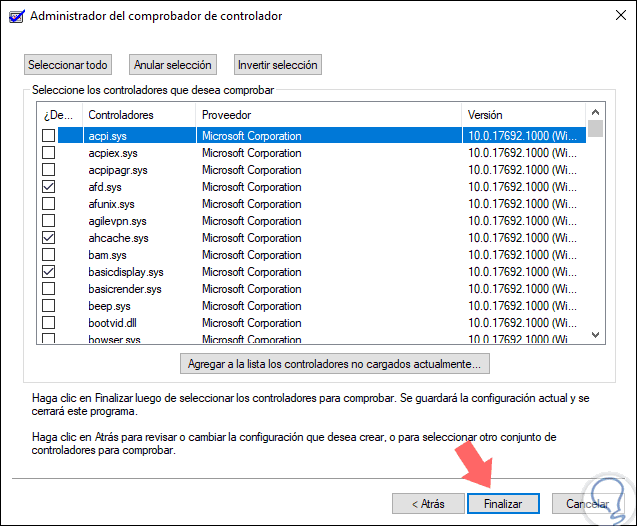
Task: Select the bam.sys driver name
Action: tap(107, 255)
